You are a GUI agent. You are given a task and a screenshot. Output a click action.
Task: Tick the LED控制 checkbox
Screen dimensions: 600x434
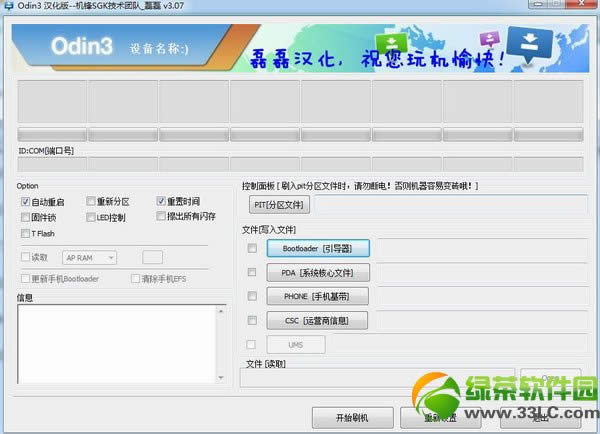click(x=91, y=217)
